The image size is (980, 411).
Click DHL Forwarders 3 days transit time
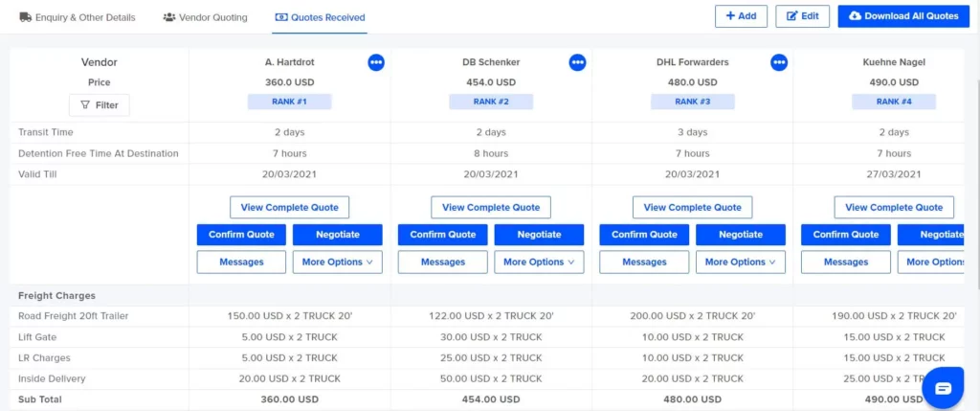[693, 132]
